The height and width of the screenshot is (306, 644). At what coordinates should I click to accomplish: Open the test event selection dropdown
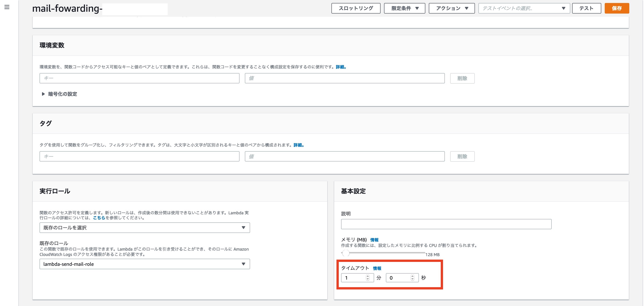pos(524,8)
